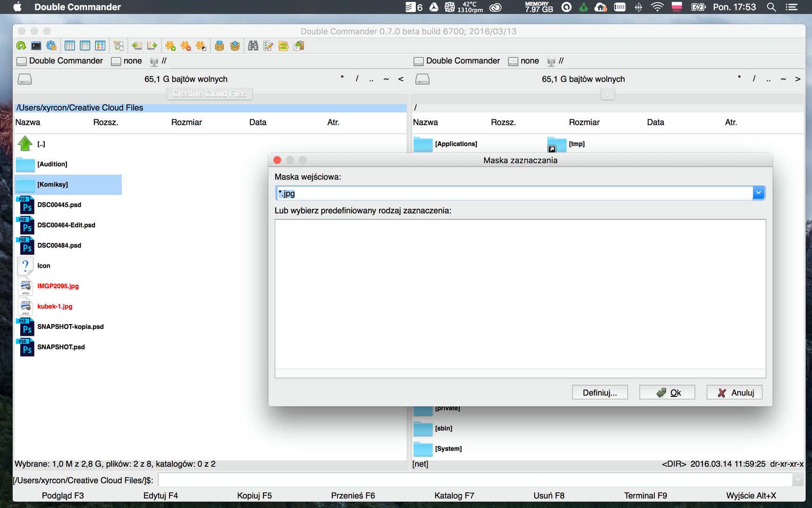This screenshot has width=812, height=508.
Task: Sort right panel by Atr. column
Action: [731, 122]
